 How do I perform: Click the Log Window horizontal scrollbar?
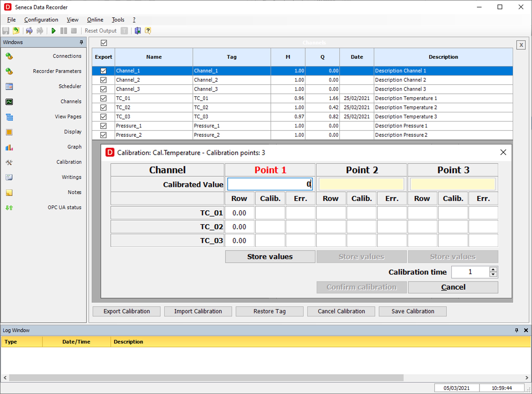pyautogui.click(x=206, y=378)
